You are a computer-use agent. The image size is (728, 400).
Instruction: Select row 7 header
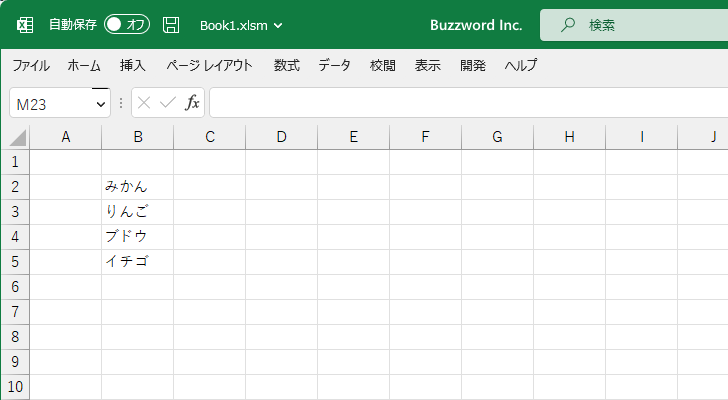(x=15, y=312)
